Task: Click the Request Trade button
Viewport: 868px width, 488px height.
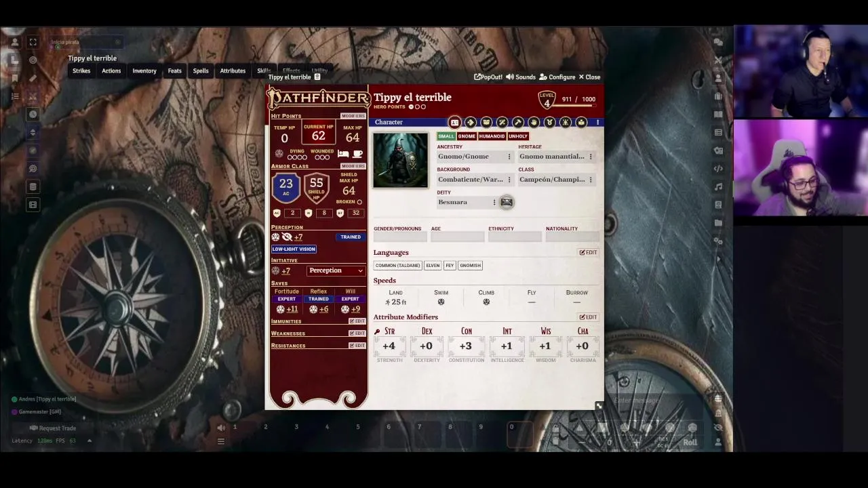Action: click(x=53, y=428)
